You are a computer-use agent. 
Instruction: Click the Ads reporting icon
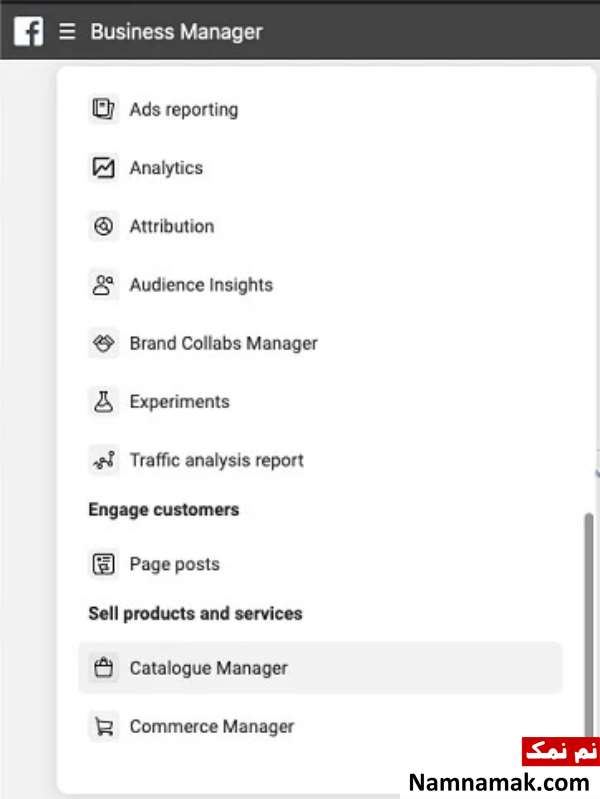[103, 109]
